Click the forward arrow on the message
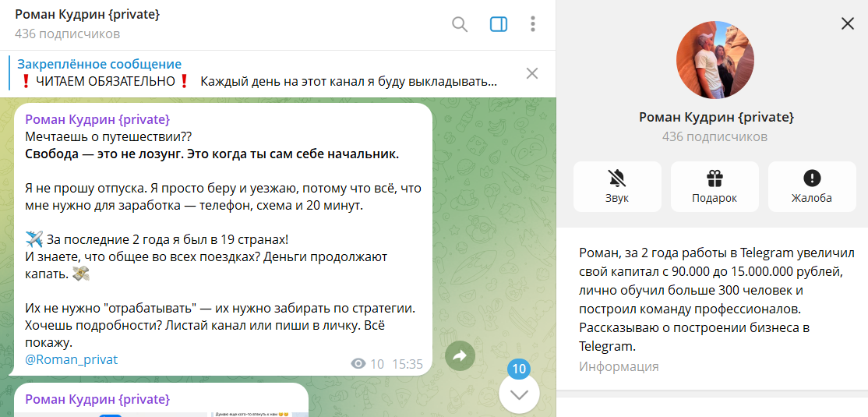Viewport: 868px width, 417px height. point(460,356)
